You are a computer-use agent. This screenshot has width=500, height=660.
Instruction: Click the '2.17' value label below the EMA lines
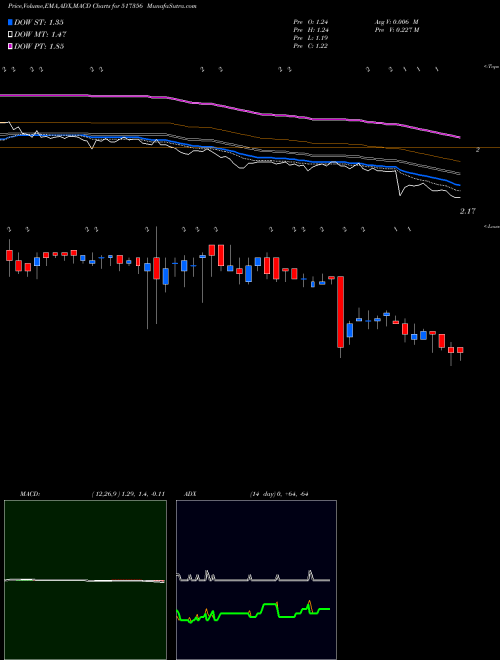coord(467,211)
